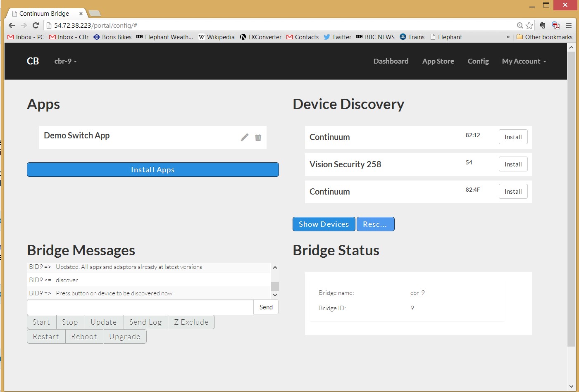Click the Z Exclude button
This screenshot has width=579, height=392.
coord(191,322)
